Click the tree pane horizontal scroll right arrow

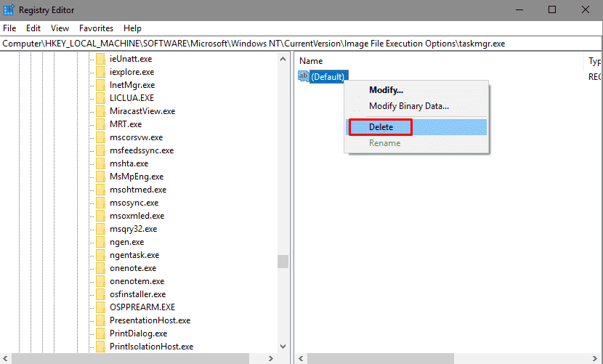[271, 359]
